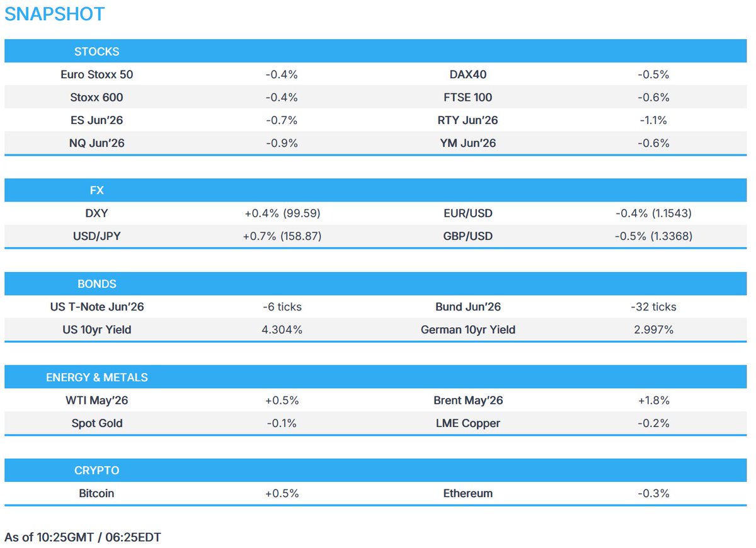Expand the BONDS section
Image resolution: width=756 pixels, height=548 pixels.
pos(97,283)
